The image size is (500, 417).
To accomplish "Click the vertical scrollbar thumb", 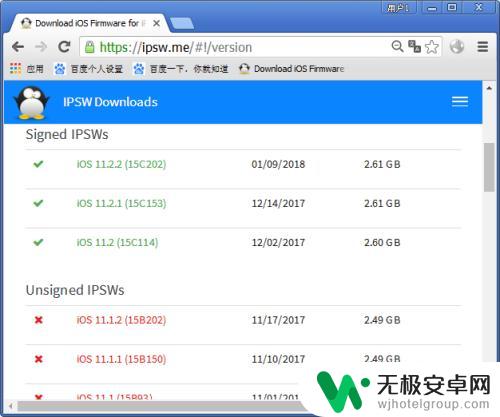I will pyautogui.click(x=489, y=167).
